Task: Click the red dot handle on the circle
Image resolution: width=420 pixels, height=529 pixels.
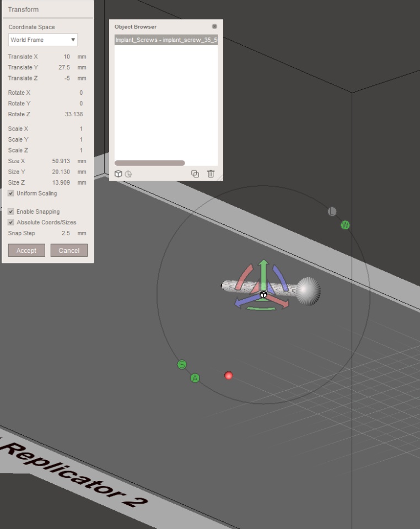Action: tap(228, 375)
